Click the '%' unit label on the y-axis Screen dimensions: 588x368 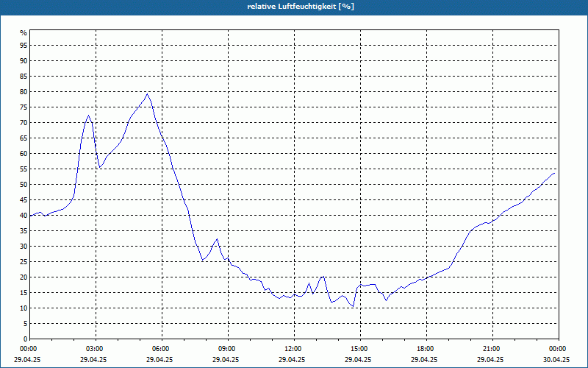[24, 33]
